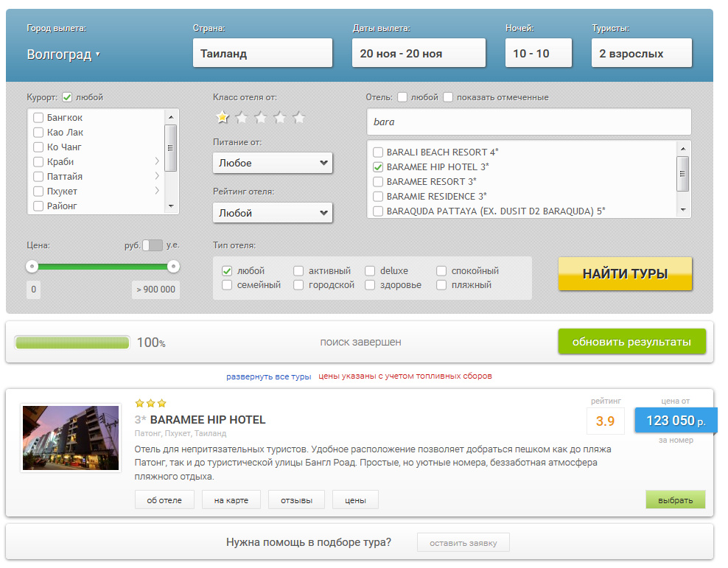Open the Питание от dropdown
728x568 pixels.
(273, 163)
